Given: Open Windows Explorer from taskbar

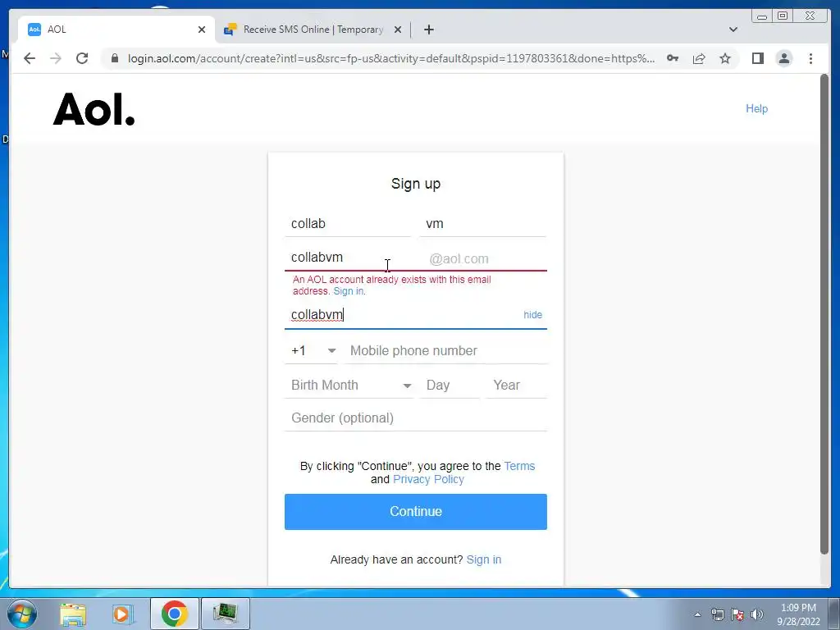Looking at the screenshot, I should (73, 614).
